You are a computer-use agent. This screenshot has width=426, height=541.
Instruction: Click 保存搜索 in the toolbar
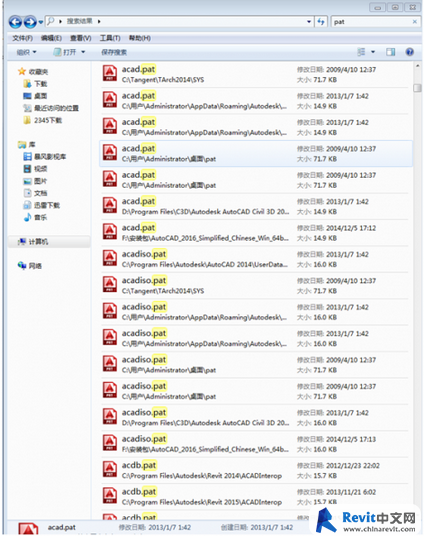(x=114, y=52)
